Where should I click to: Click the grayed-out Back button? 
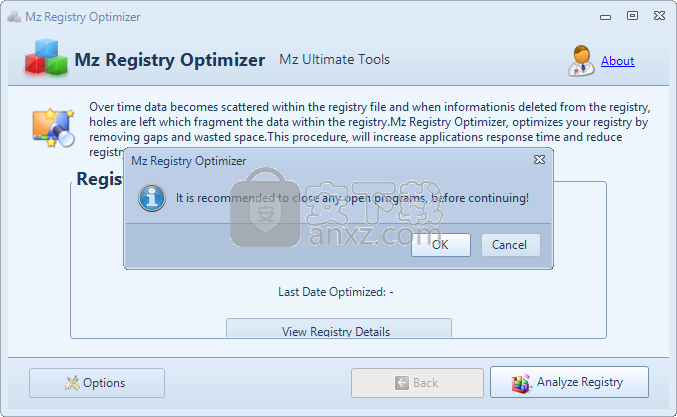tap(417, 383)
